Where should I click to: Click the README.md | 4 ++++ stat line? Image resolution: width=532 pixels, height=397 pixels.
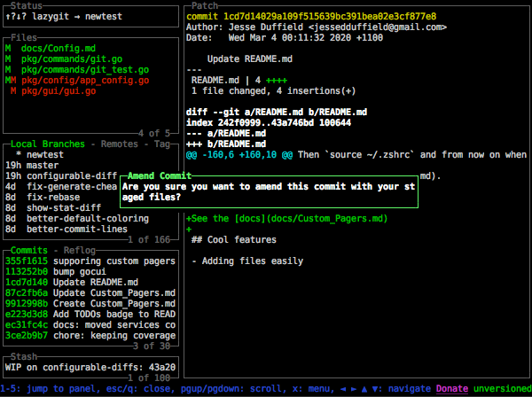point(239,80)
